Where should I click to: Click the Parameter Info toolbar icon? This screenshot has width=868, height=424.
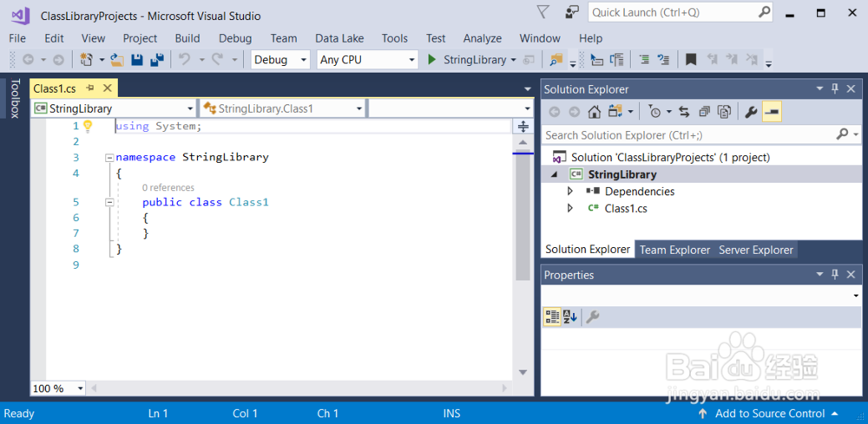point(616,59)
